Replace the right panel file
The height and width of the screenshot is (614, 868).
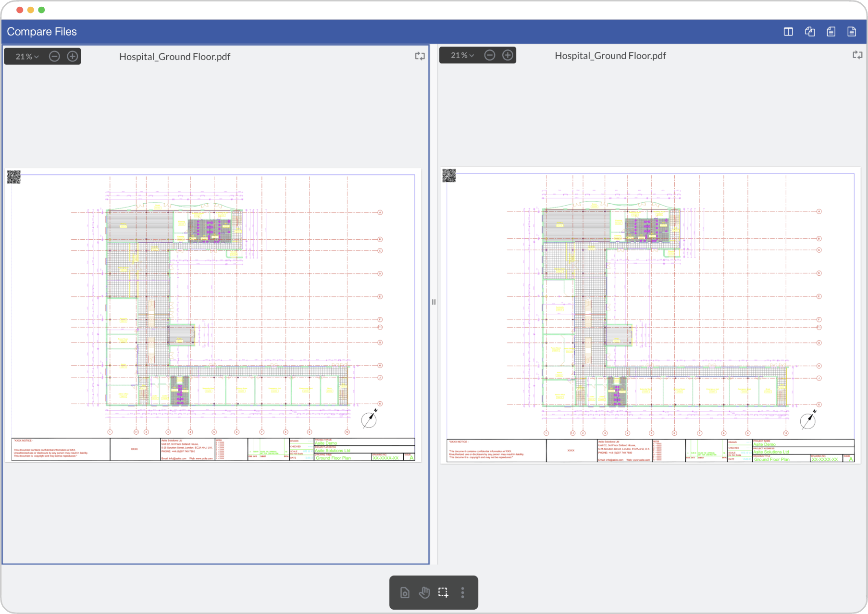pos(857,55)
